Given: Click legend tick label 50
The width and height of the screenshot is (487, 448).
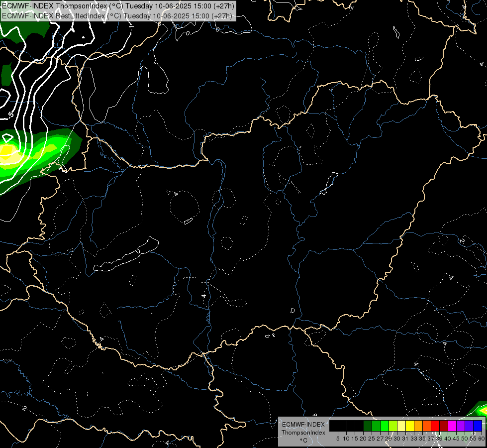Looking at the screenshot, I should point(465,439).
